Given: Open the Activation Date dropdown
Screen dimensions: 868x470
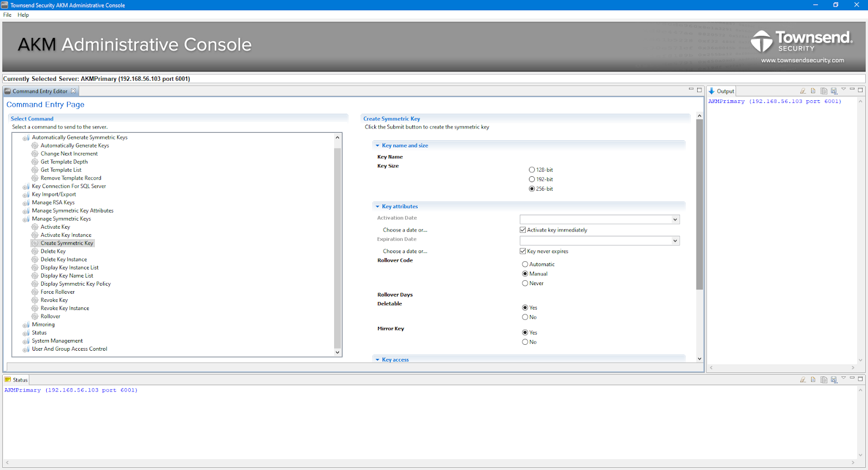Looking at the screenshot, I should (x=675, y=220).
